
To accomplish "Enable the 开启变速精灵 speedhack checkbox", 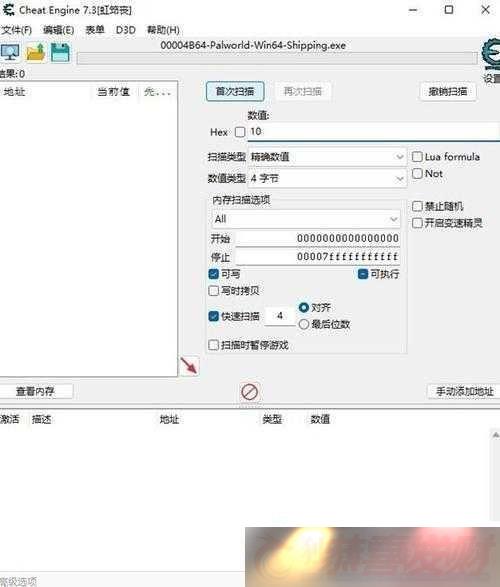I will tap(417, 223).
